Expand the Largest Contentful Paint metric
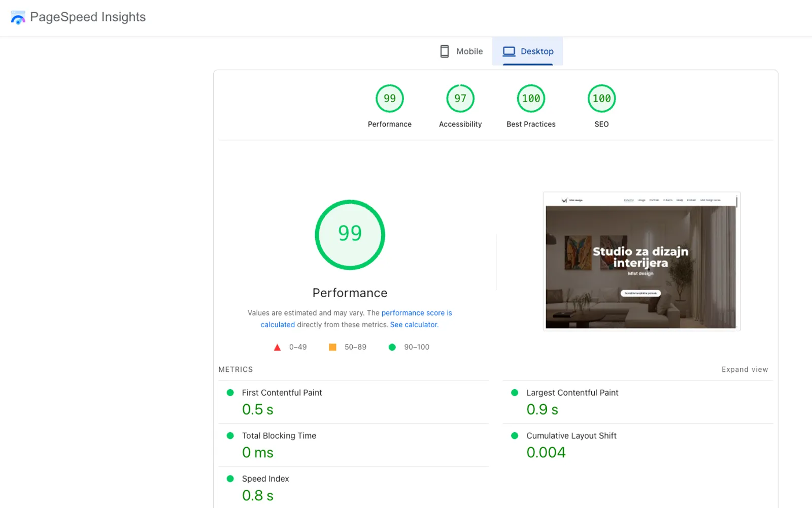The height and width of the screenshot is (508, 812). [572, 393]
